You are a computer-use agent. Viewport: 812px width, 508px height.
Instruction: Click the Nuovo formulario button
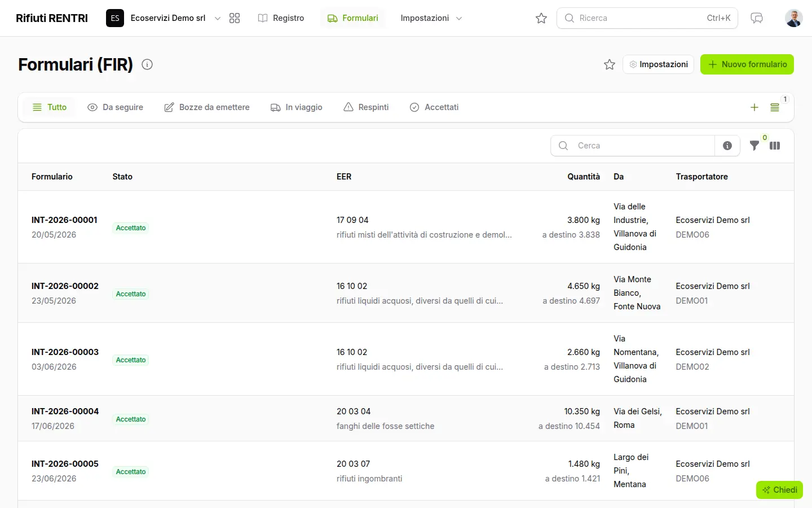(x=747, y=64)
